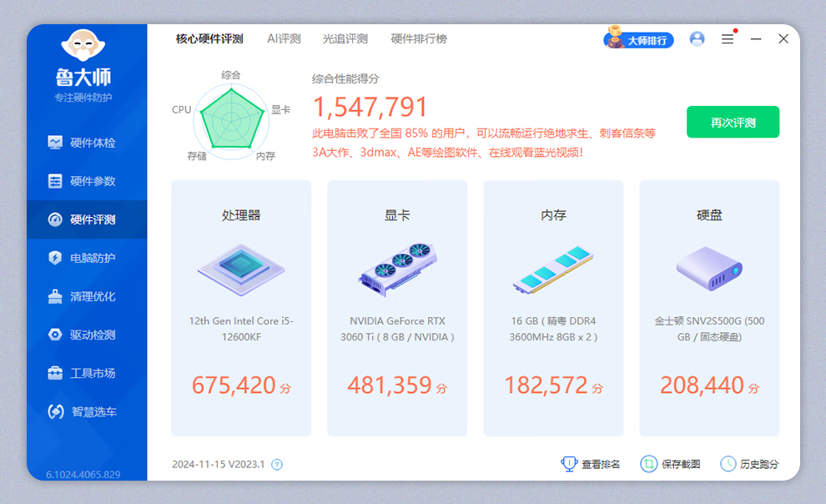Click the 显卡 card title
The width and height of the screenshot is (826, 504).
coord(397,215)
